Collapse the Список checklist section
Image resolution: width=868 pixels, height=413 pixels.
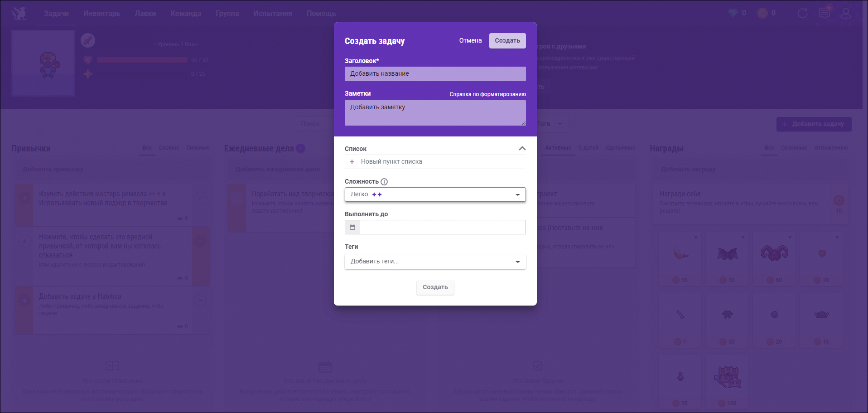522,149
